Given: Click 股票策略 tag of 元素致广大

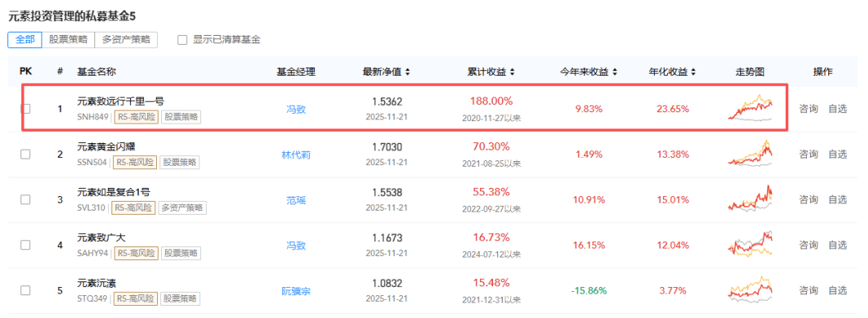Looking at the screenshot, I should [x=181, y=253].
